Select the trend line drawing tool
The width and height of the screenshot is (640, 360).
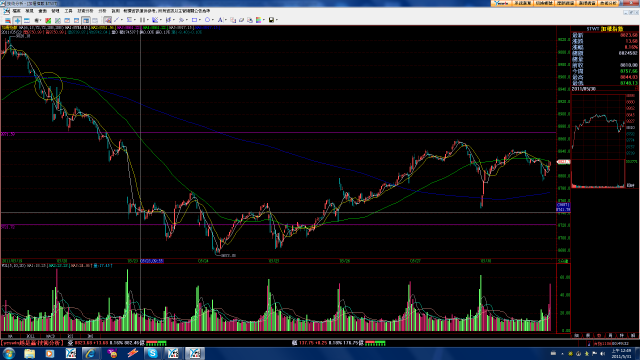coord(117,20)
